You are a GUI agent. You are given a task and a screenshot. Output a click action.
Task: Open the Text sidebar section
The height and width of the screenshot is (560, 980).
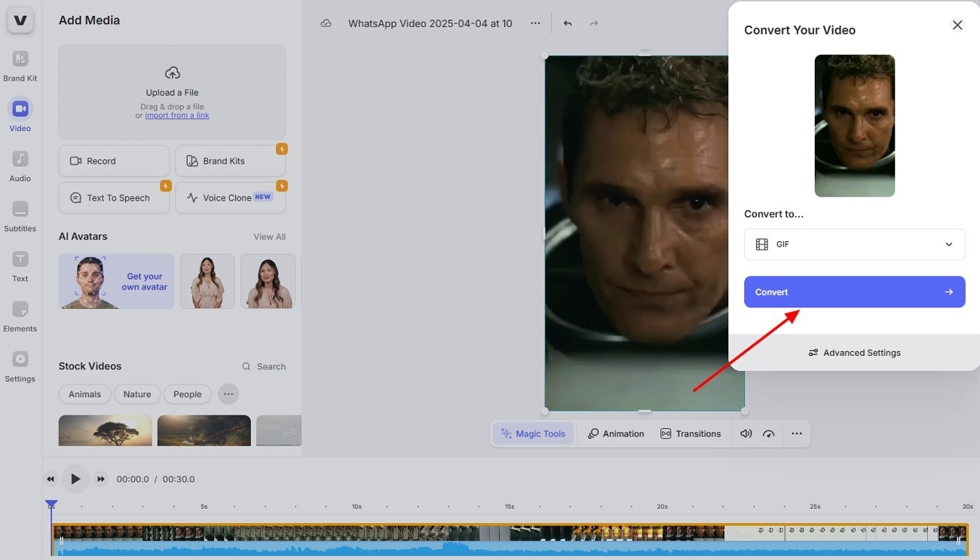20,266
